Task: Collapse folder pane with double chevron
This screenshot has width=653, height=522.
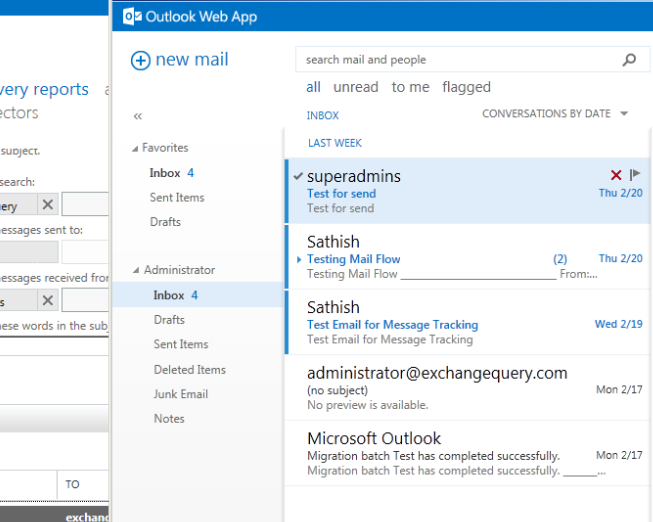Action: click(138, 116)
